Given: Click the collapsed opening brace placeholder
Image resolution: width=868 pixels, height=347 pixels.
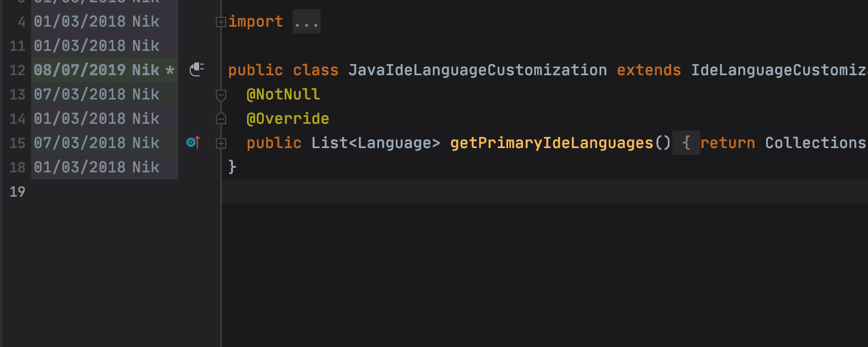Looking at the screenshot, I should coord(686,143).
